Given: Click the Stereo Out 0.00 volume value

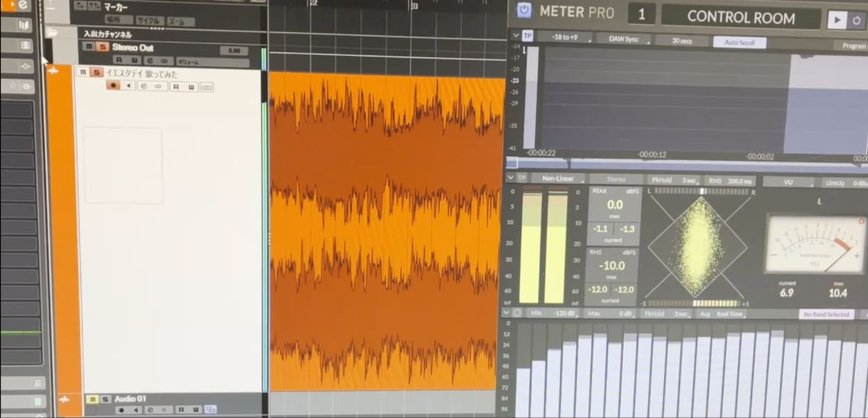Looking at the screenshot, I should click(233, 51).
